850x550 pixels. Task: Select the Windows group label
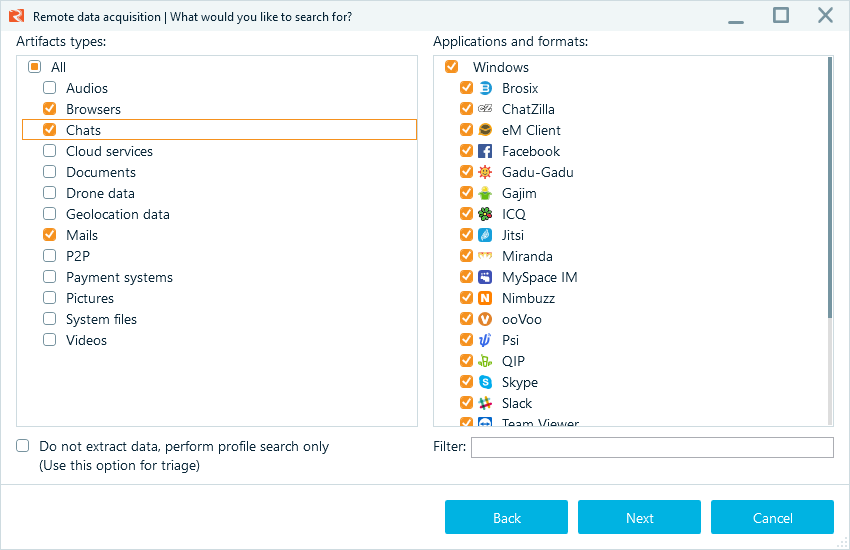(500, 67)
